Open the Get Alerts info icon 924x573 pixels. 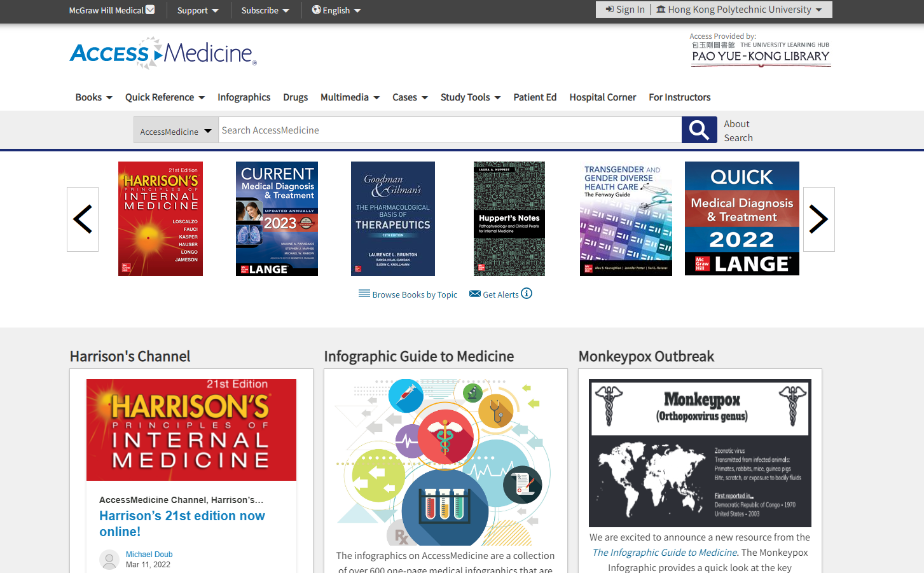(x=527, y=293)
